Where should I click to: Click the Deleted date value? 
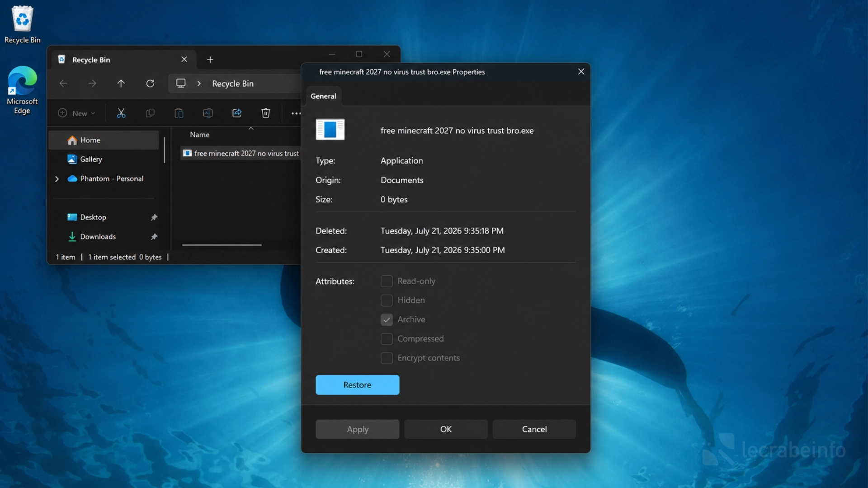[x=442, y=231]
